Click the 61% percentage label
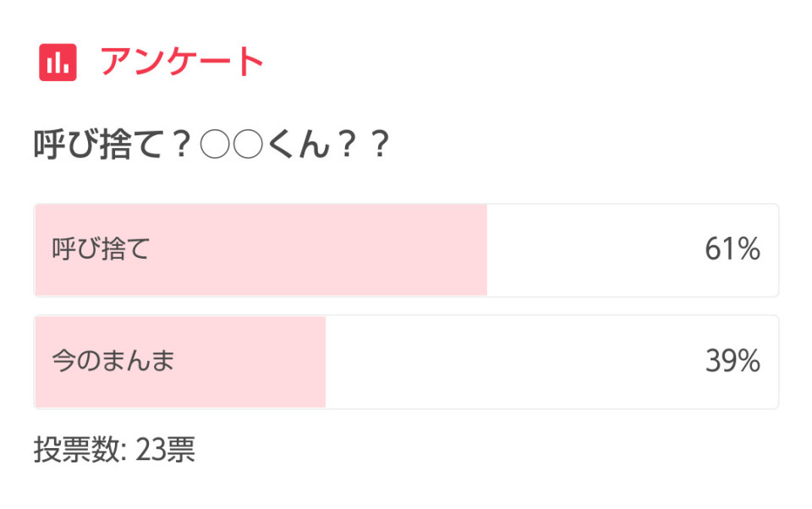This screenshot has width=812, height=509. [732, 249]
